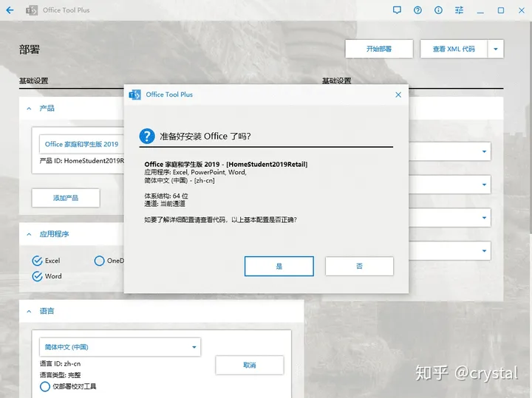Click the 语言 ID: zh-cn text
This screenshot has width=532, height=398.
pyautogui.click(x=60, y=364)
